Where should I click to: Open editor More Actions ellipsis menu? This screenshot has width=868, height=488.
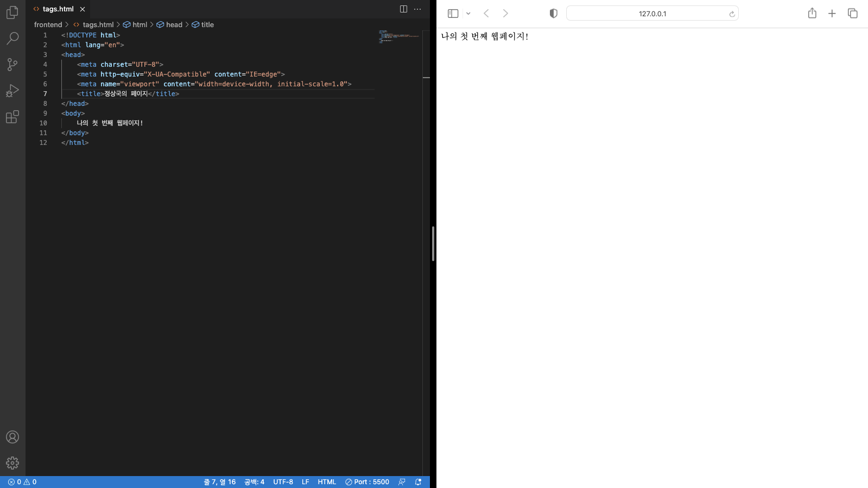[417, 9]
